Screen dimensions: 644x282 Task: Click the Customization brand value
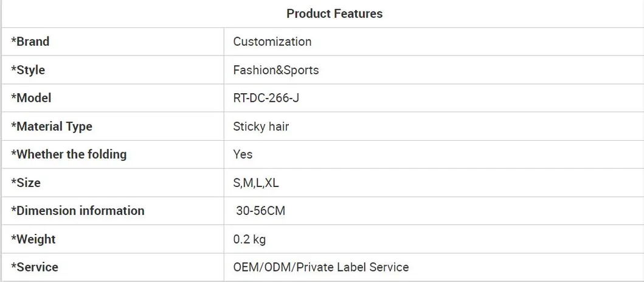(x=272, y=41)
